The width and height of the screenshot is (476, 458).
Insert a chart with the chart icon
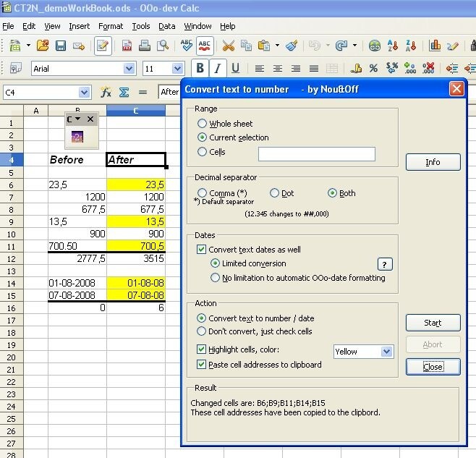435,46
